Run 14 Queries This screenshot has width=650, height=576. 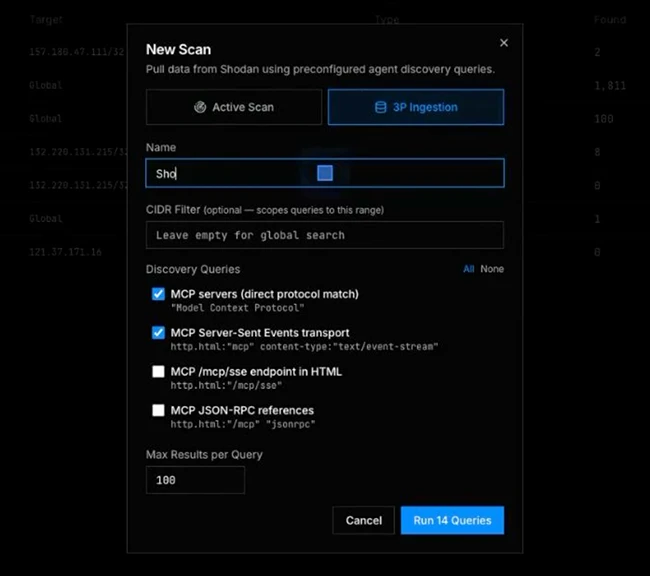tap(452, 520)
